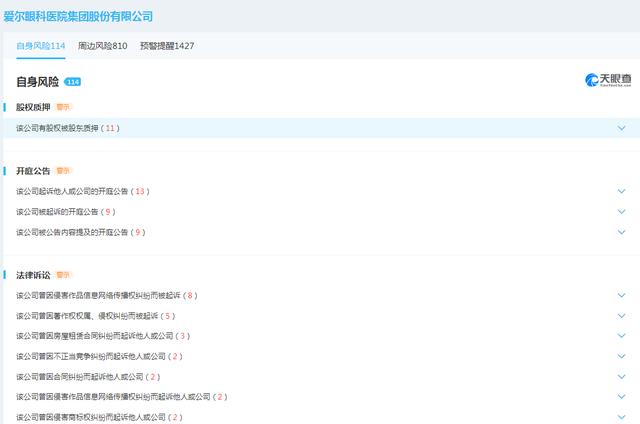Expand 该公司起诉他人或公司的开庭公告 chevron
640x424 pixels.
click(621, 191)
